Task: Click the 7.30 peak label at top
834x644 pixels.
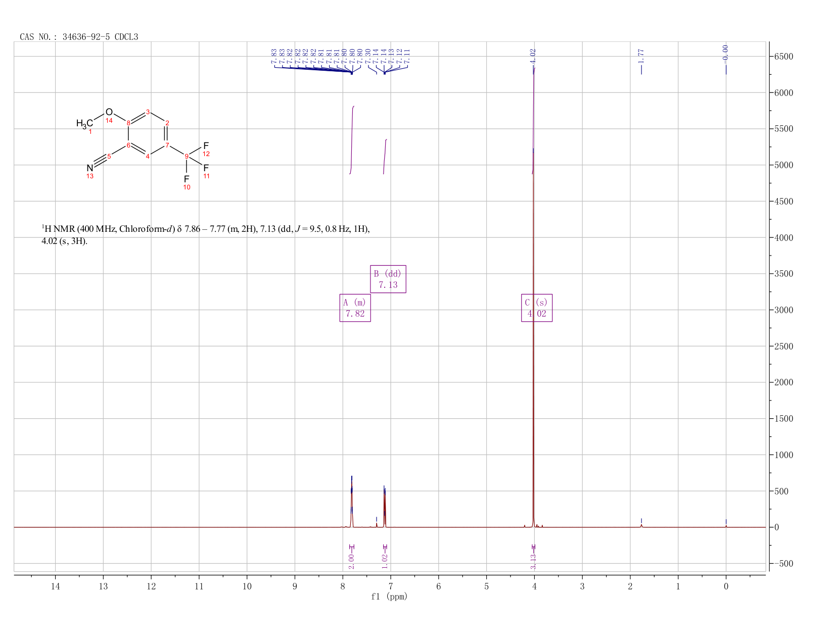Action: pos(368,56)
